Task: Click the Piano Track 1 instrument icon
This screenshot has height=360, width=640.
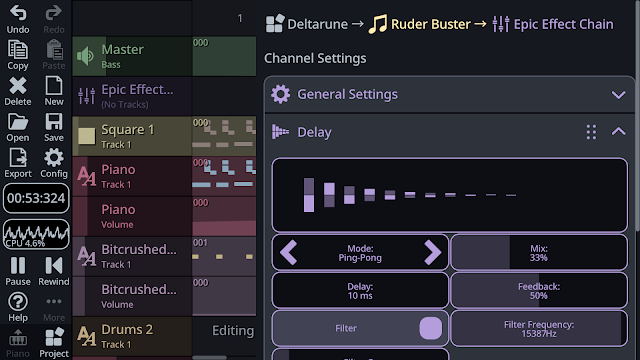Action: (87, 176)
